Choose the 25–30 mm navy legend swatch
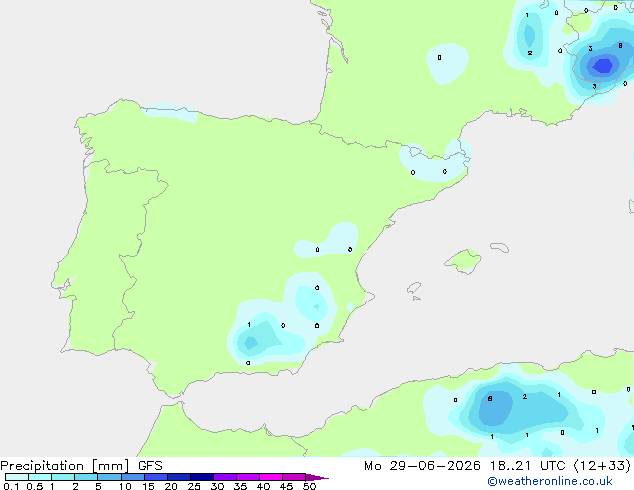The image size is (634, 490). pos(202,477)
